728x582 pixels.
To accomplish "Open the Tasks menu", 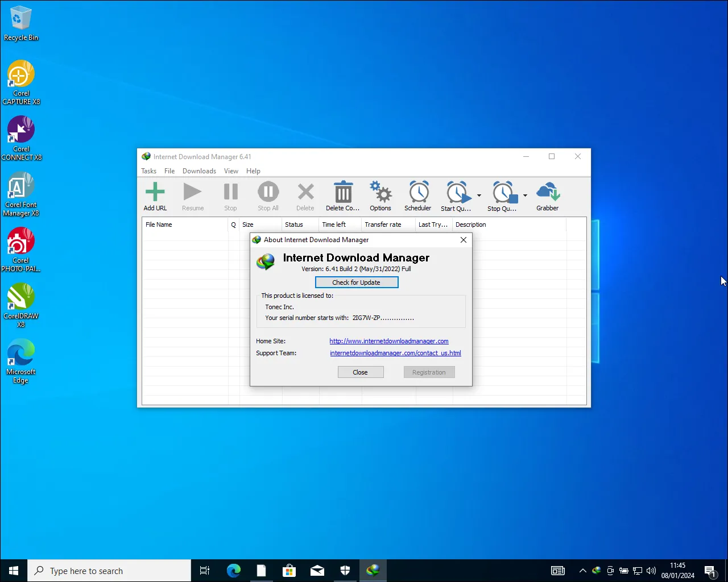I will [x=148, y=171].
